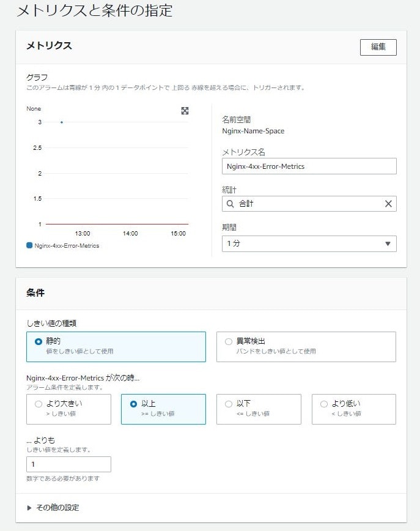Click the search icon in 統計 field
The width and height of the screenshot is (420, 531).
[230, 204]
